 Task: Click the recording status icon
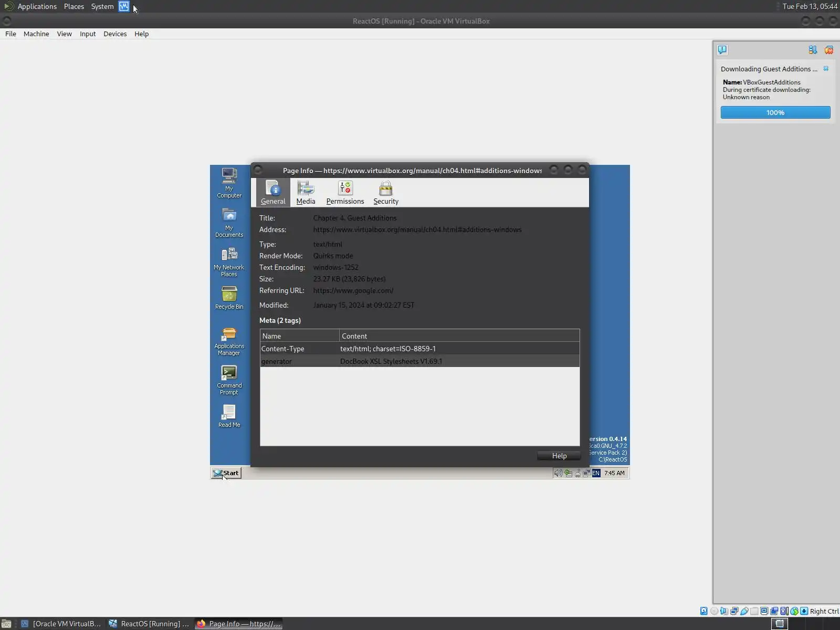click(774, 611)
